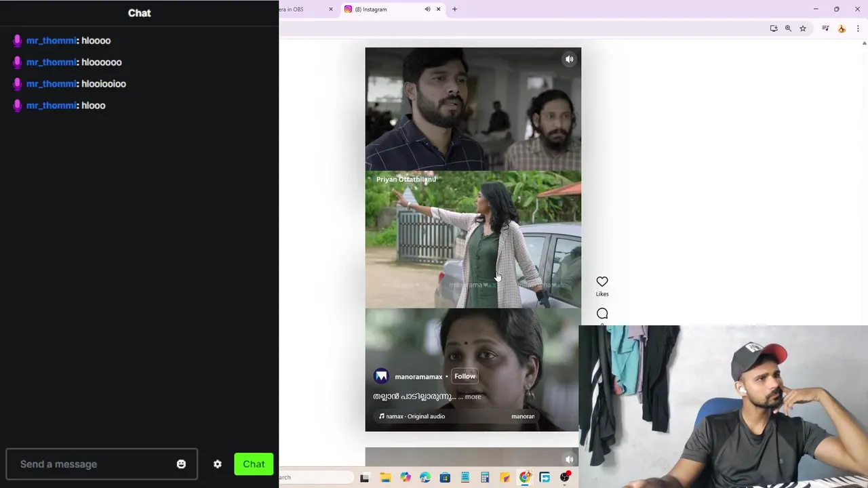Follow manoramamax account

click(x=465, y=376)
